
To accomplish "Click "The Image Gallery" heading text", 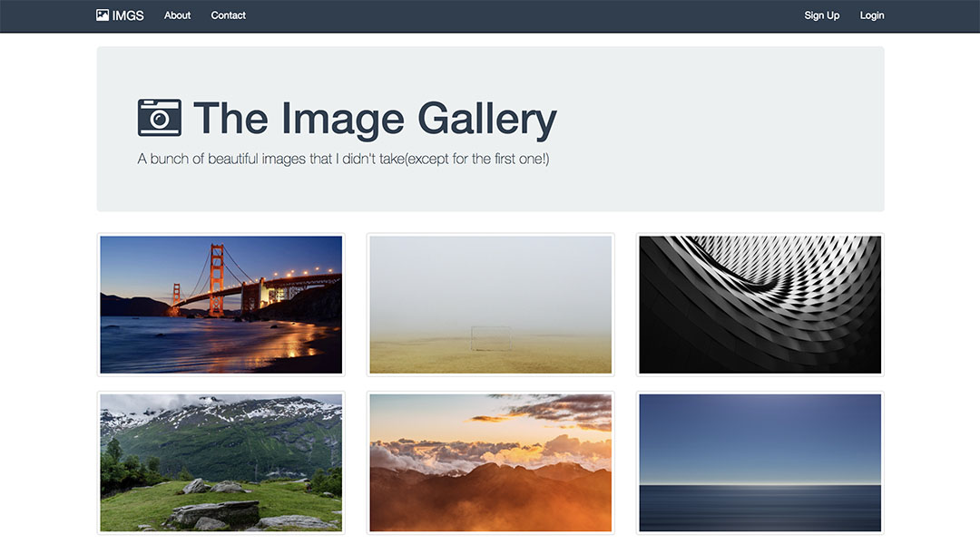I will (374, 119).
